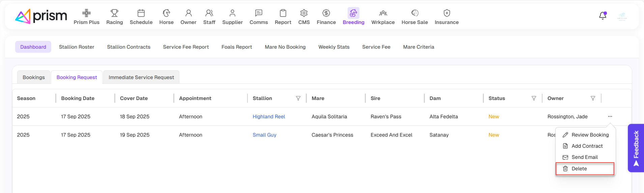Choose Review Booking in the menu
The image size is (644, 193).
[x=590, y=135]
